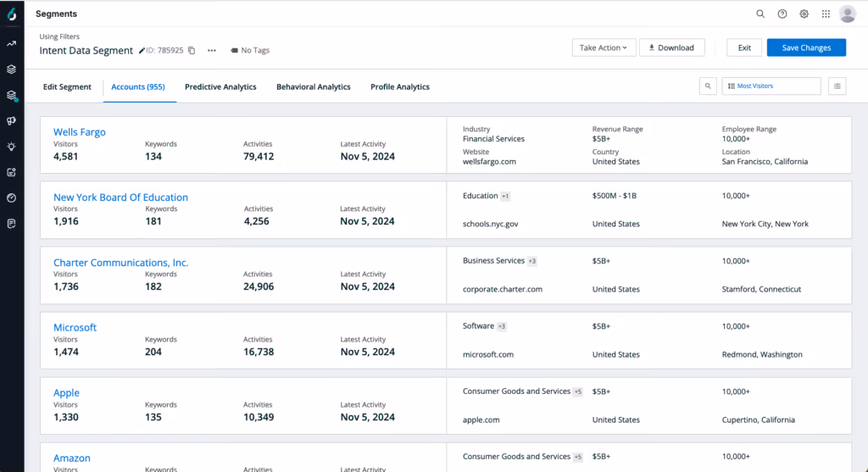Expand the +5 industries badge in Amazon's row
Viewport: 868px width, 472px height.
tap(578, 457)
